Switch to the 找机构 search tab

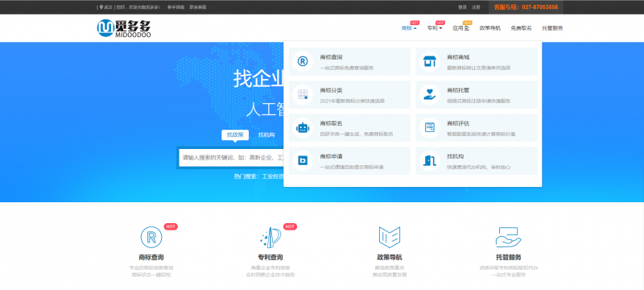266,135
